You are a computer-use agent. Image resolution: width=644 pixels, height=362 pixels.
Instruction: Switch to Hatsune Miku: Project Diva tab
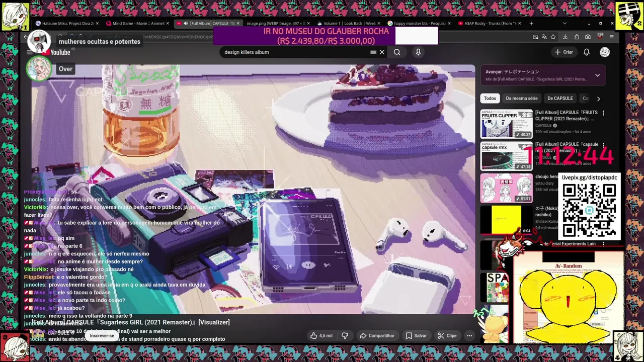tap(68, 23)
